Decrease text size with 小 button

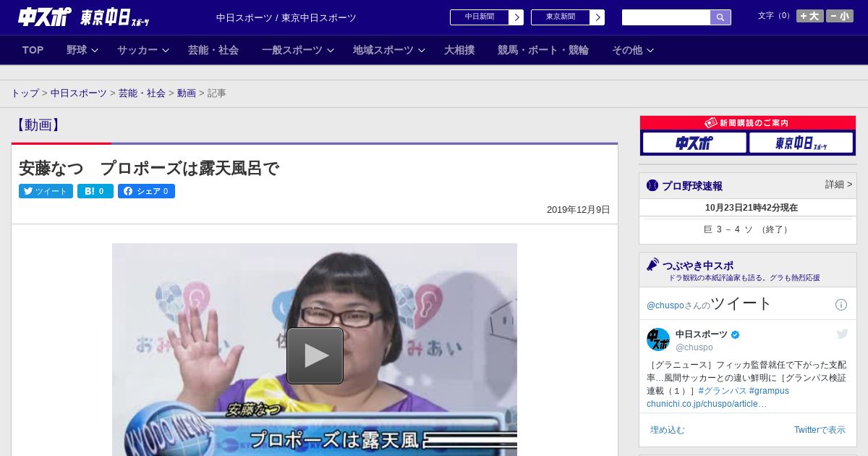(x=840, y=16)
